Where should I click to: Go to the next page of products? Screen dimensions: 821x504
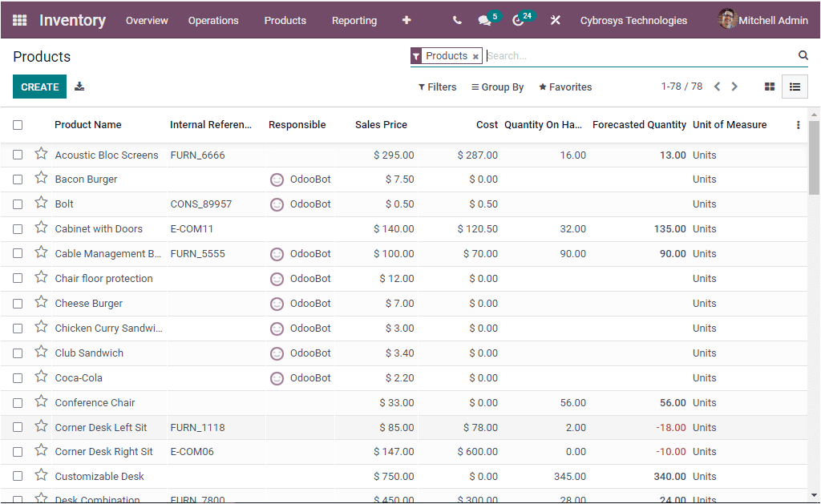pos(735,86)
